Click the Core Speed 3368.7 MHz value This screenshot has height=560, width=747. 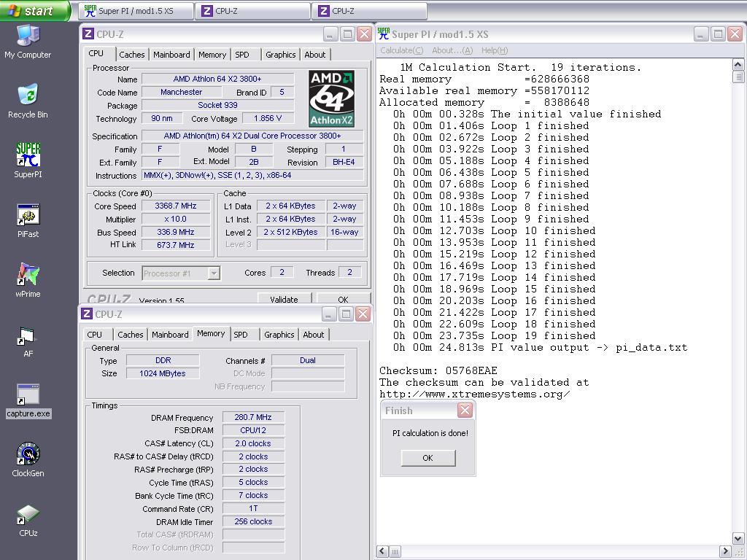[x=176, y=206]
